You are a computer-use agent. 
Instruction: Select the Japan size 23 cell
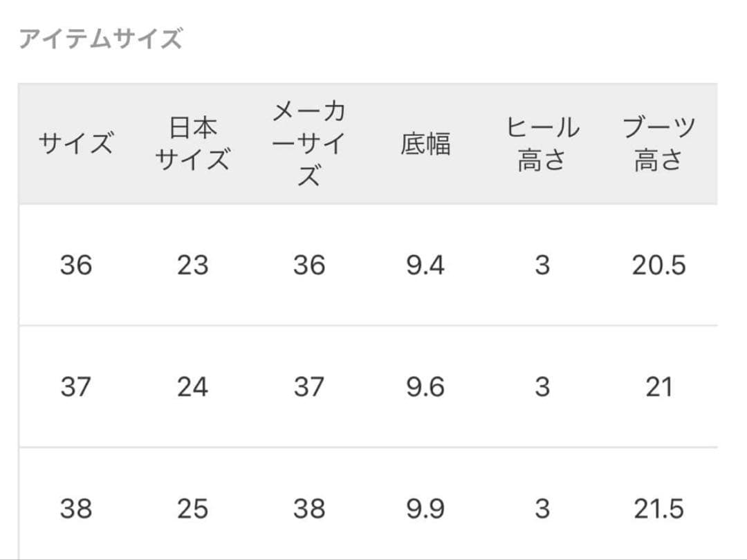pos(192,265)
